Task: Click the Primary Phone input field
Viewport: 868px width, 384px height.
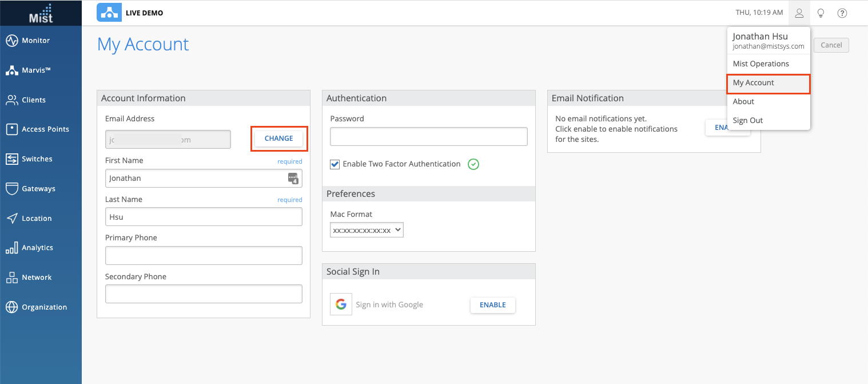Action: pyautogui.click(x=204, y=256)
